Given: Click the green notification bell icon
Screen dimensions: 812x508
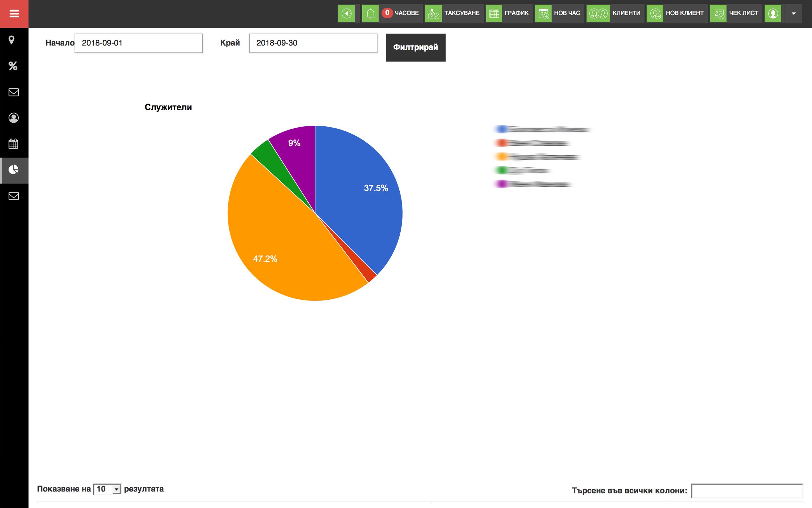Looking at the screenshot, I should point(370,13).
